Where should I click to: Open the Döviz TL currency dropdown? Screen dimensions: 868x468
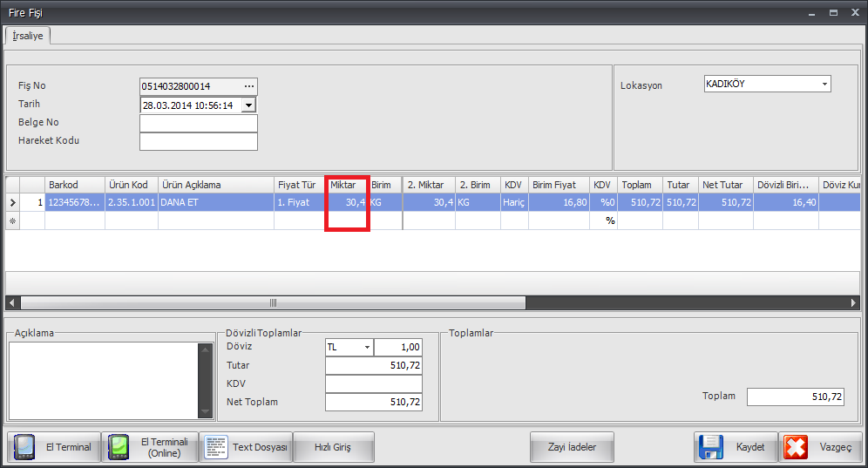[367, 347]
